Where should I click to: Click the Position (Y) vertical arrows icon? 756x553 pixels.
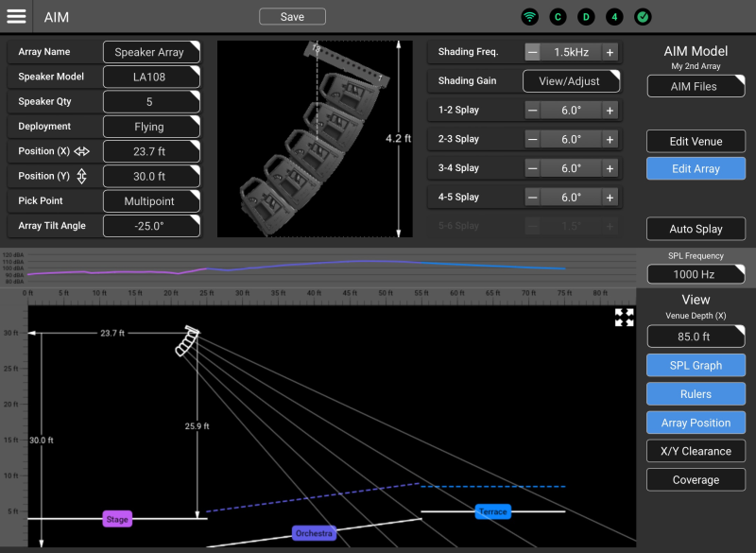(81, 176)
